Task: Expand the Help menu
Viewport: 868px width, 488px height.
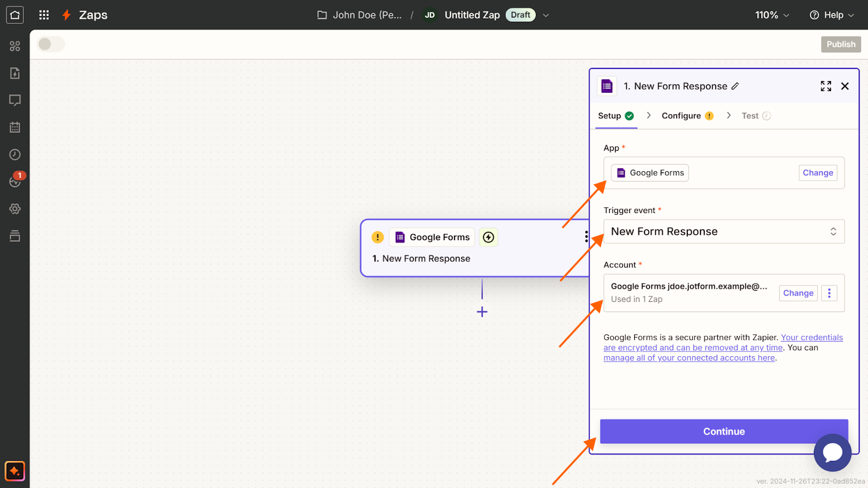Action: [x=832, y=15]
